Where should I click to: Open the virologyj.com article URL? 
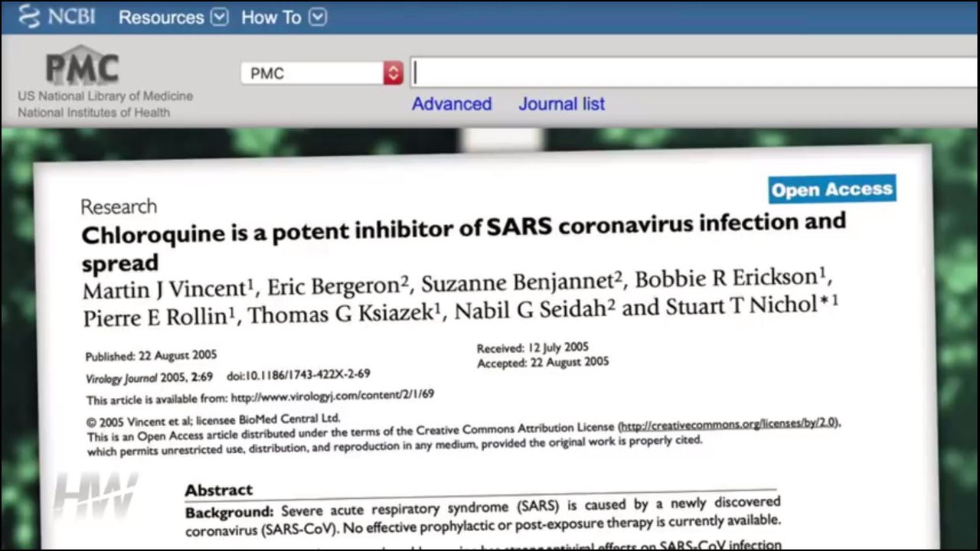(x=332, y=396)
